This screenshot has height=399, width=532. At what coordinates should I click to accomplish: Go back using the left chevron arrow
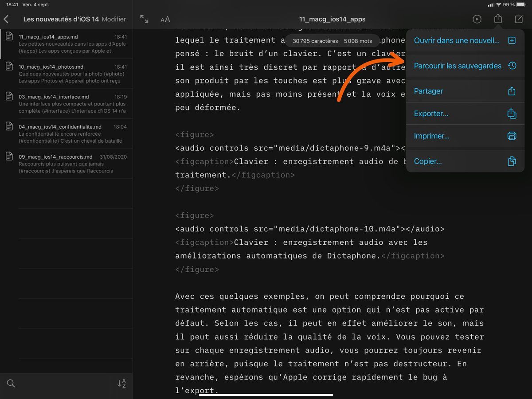click(x=6, y=19)
